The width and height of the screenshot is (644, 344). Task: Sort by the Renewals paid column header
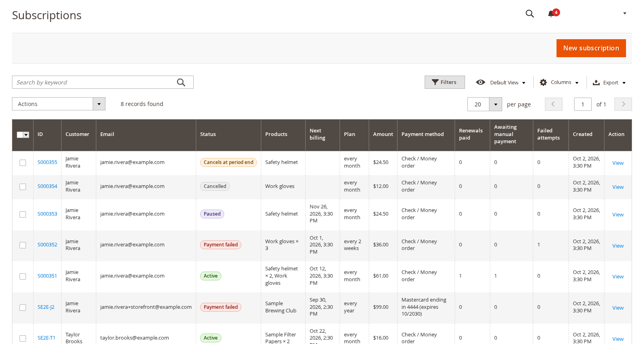tap(472, 135)
